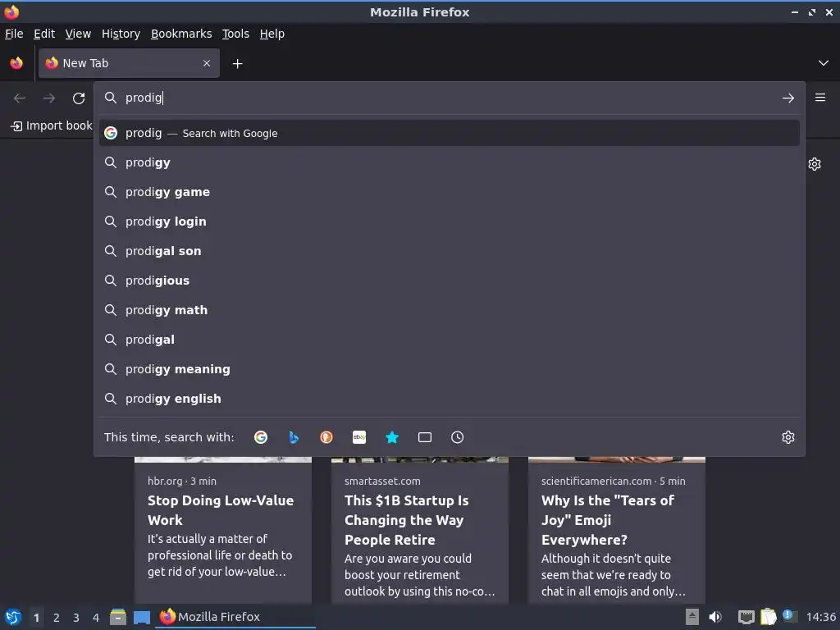
Task: Choose eBay one-off search engine
Action: tap(359, 437)
